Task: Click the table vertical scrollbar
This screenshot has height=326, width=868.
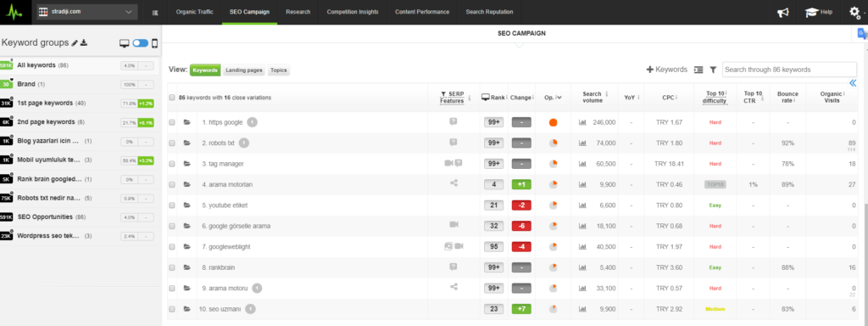Action: click(865, 261)
